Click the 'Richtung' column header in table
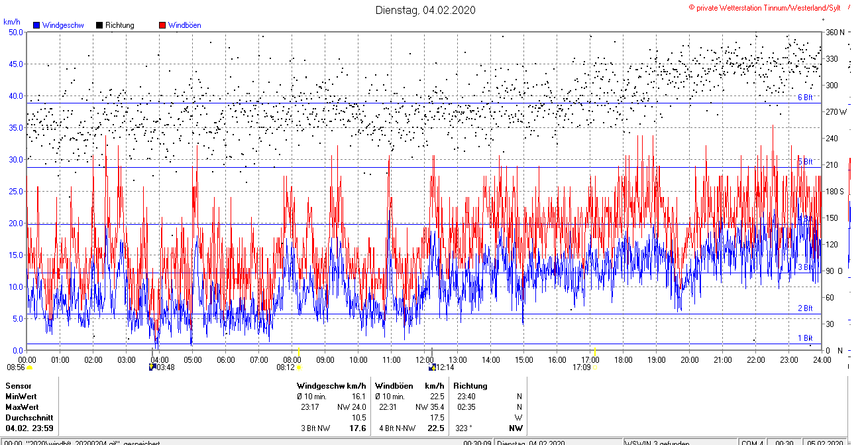Viewport: 868px width, 445px height. pos(470,386)
